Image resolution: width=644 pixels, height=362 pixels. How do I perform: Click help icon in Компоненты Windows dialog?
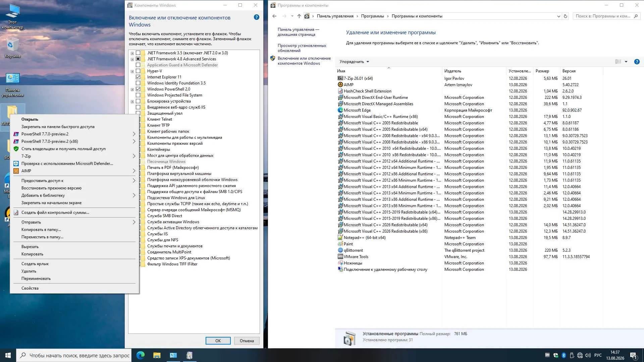click(257, 17)
